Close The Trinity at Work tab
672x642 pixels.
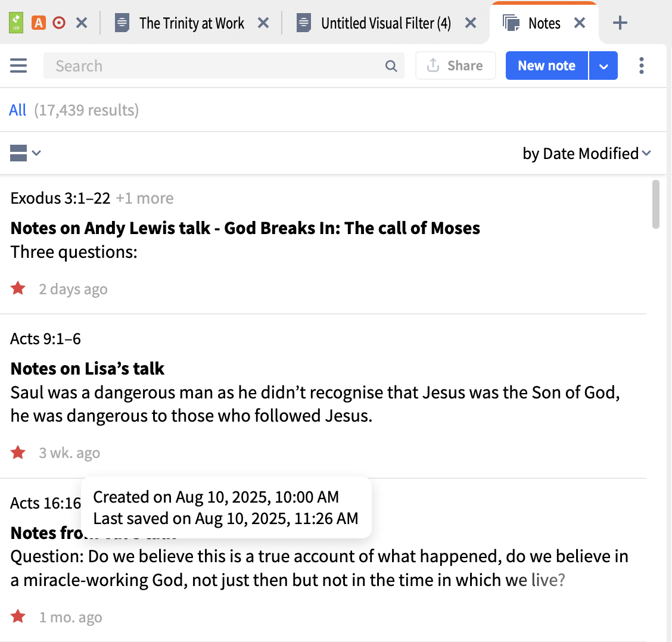click(x=263, y=23)
